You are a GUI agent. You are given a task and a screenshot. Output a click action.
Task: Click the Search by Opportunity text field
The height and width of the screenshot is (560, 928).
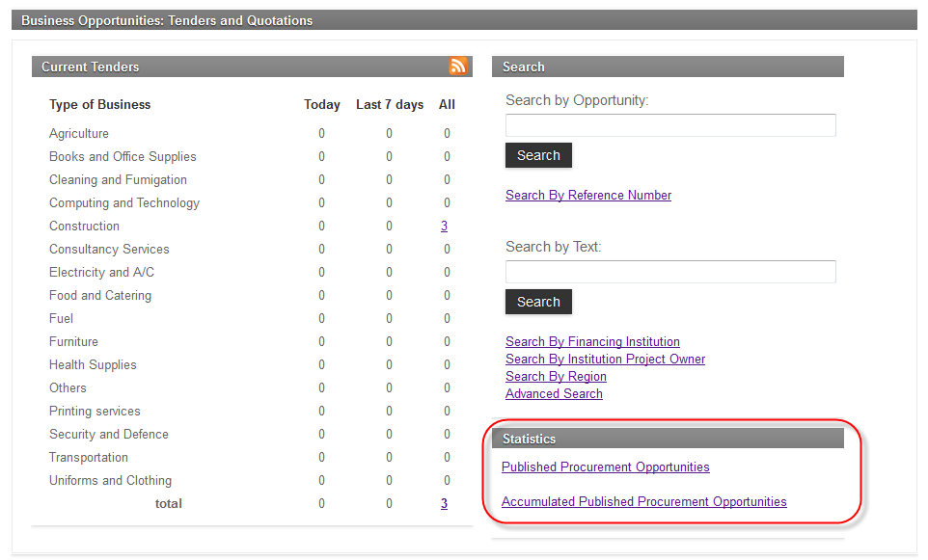click(669, 125)
